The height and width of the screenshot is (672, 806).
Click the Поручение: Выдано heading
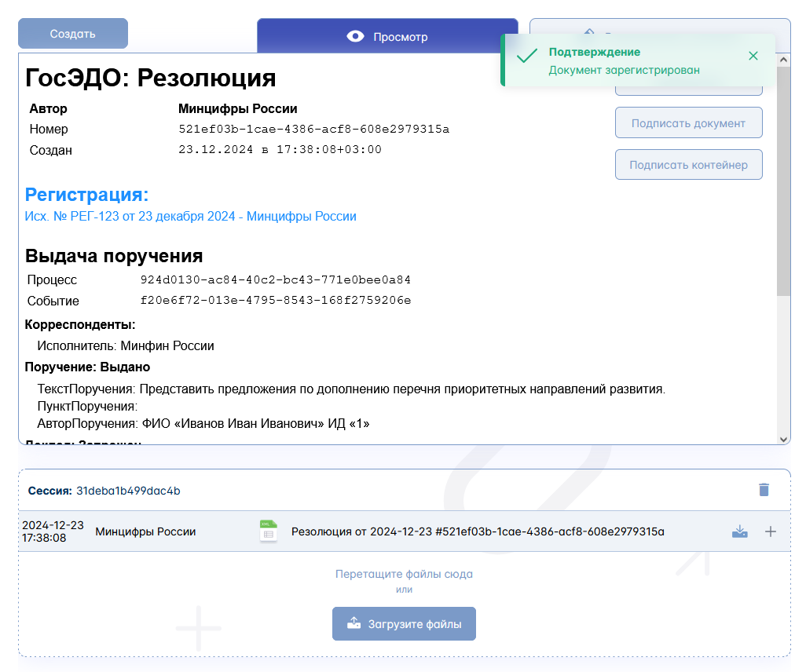[87, 367]
